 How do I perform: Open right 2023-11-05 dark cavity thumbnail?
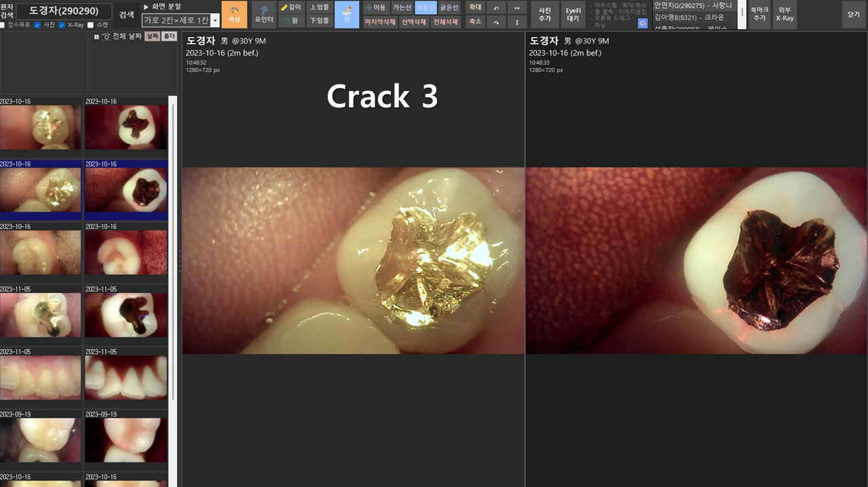(x=126, y=314)
